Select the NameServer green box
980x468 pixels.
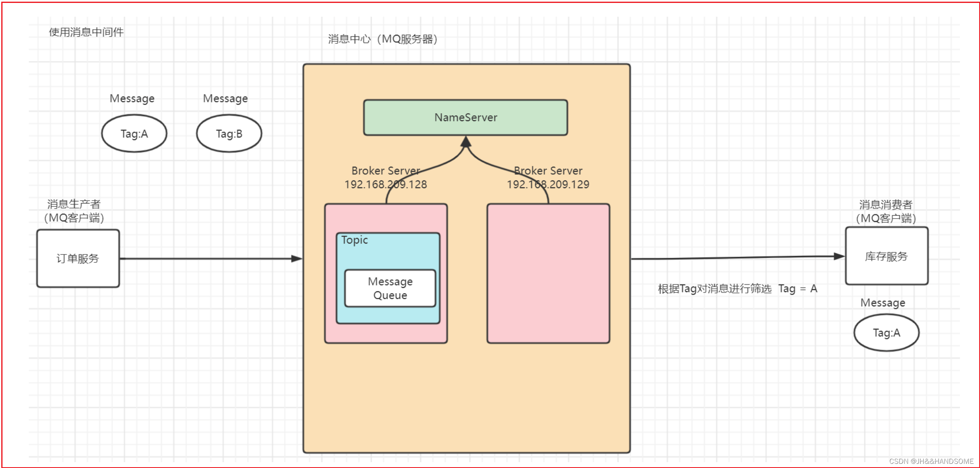pos(465,117)
